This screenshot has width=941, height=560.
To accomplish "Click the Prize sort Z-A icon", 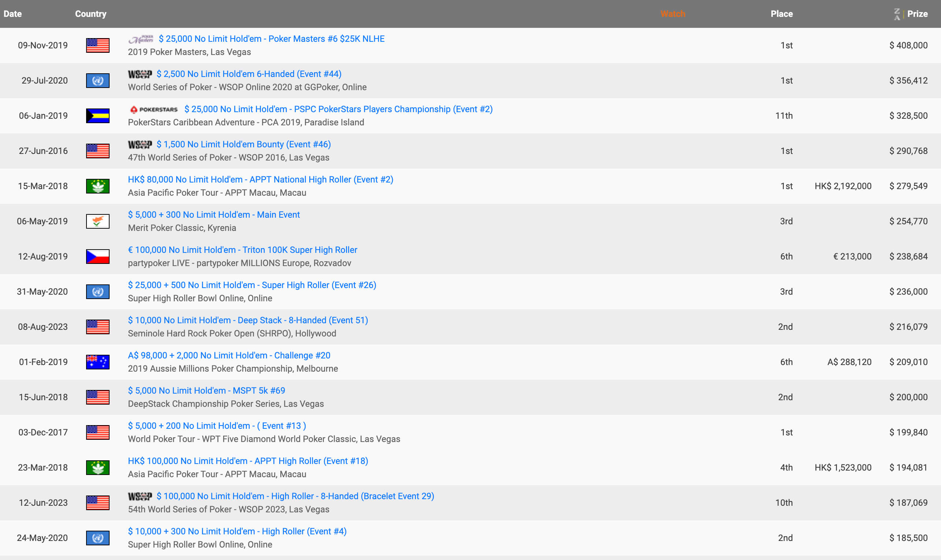I will [897, 14].
